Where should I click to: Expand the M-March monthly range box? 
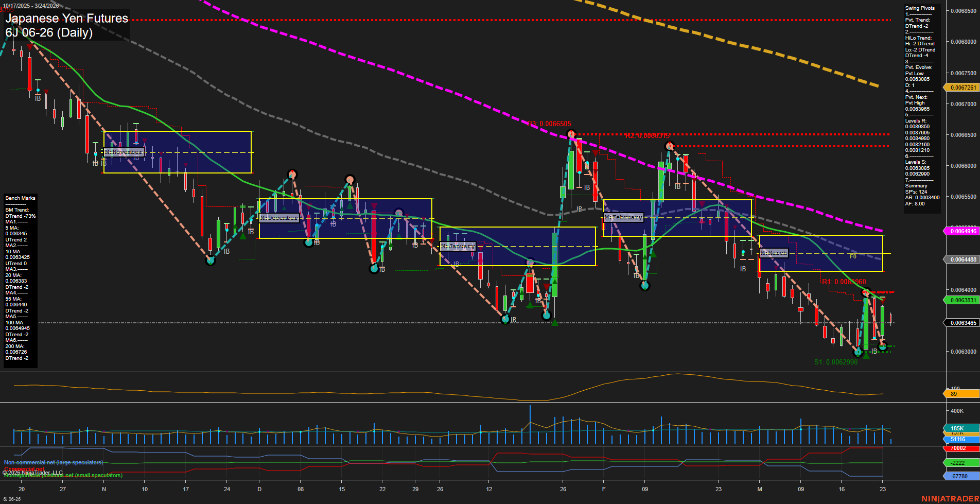773,252
